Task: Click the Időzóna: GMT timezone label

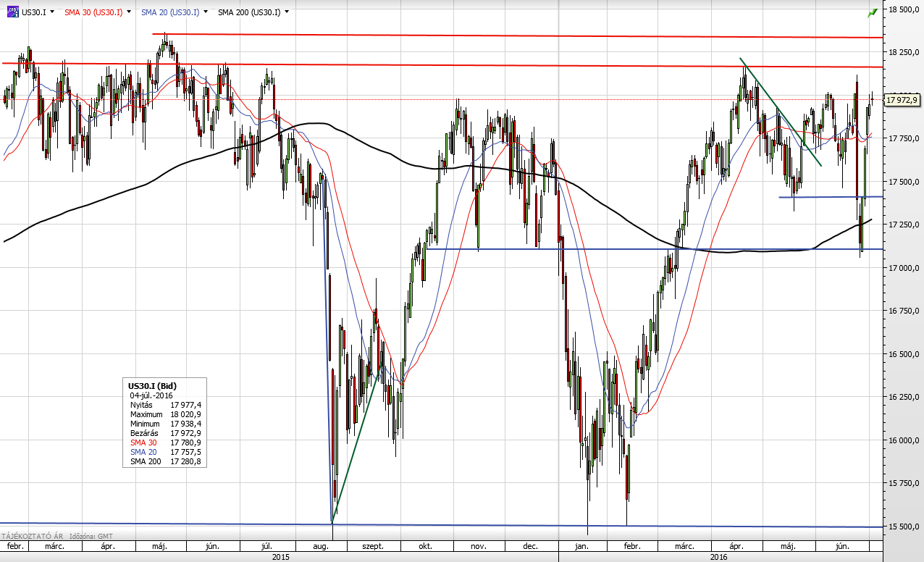Action: click(x=91, y=537)
